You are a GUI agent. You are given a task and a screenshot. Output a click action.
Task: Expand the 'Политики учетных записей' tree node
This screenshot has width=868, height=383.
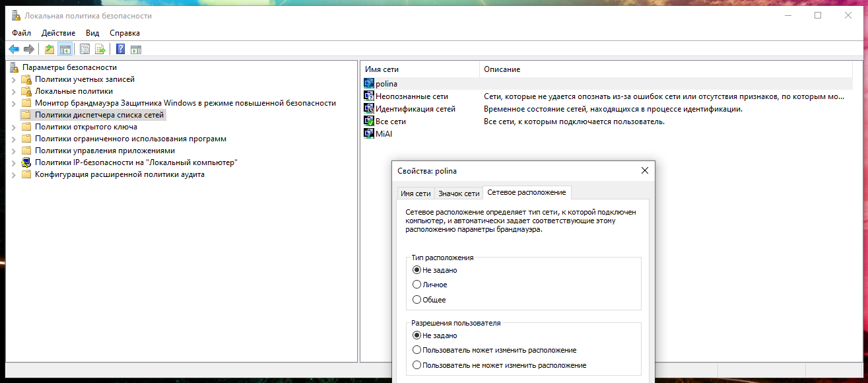coord(14,79)
